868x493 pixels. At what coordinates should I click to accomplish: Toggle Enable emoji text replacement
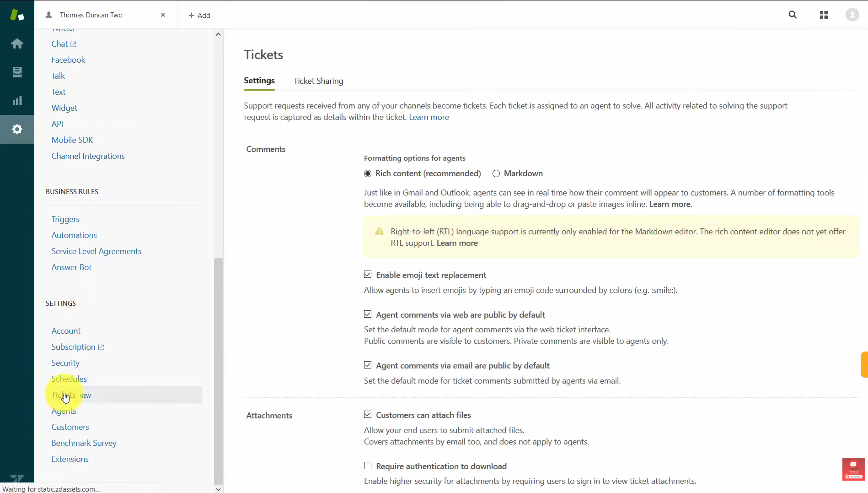point(368,274)
